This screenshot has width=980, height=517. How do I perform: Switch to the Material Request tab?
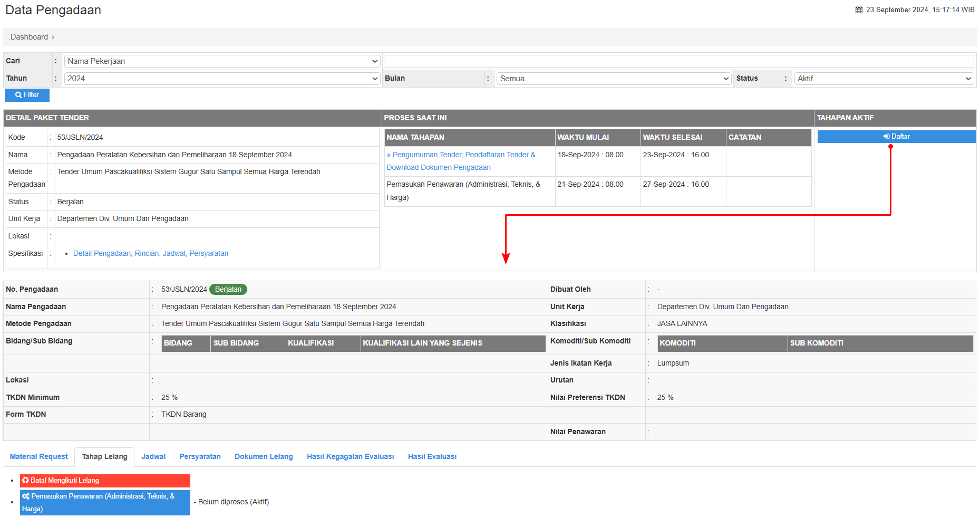point(39,456)
